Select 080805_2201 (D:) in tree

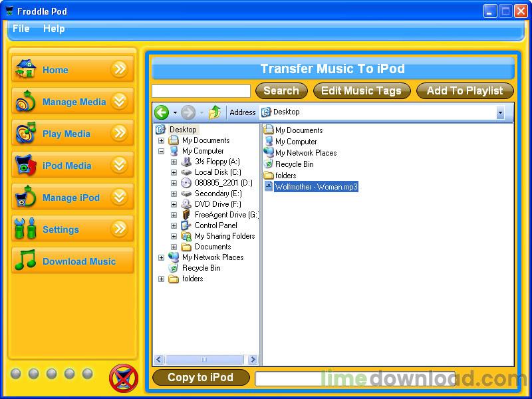(223, 183)
